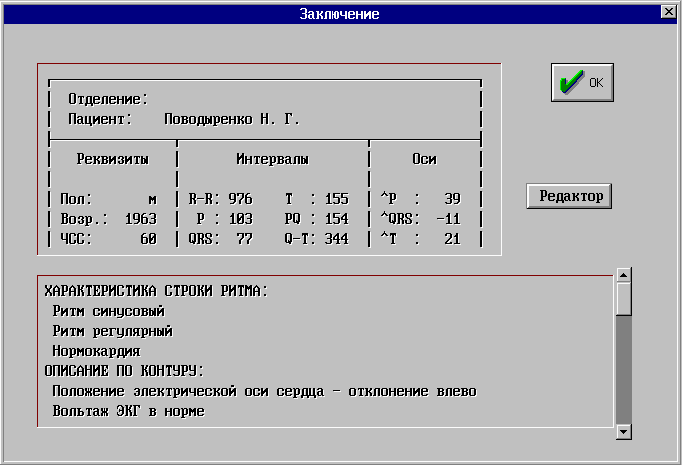The width and height of the screenshot is (682, 465).
Task: Select the ^P axis value 39
Action: point(452,199)
